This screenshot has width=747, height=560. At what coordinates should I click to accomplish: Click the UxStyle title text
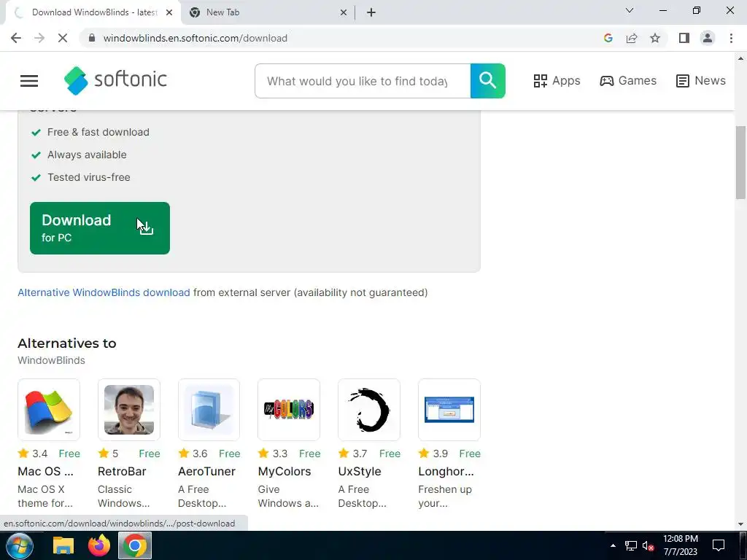[x=360, y=472]
